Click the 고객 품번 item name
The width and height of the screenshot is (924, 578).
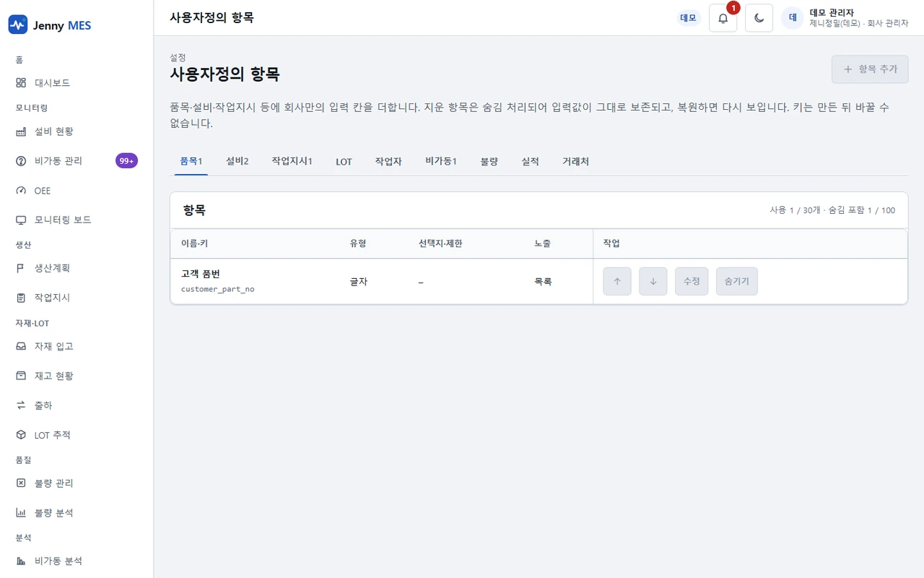coord(201,274)
